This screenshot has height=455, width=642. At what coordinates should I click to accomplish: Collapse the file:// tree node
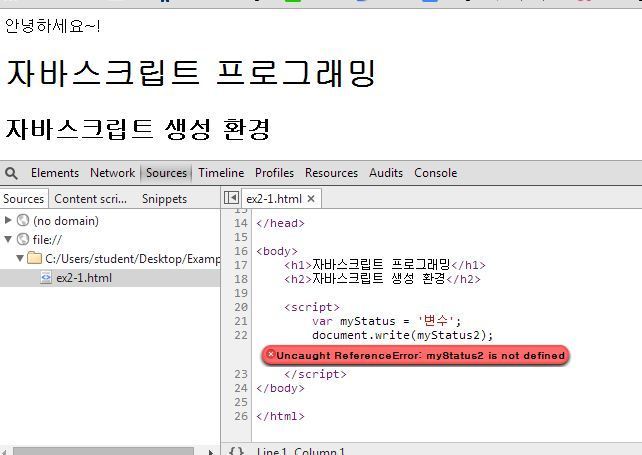pos(8,239)
